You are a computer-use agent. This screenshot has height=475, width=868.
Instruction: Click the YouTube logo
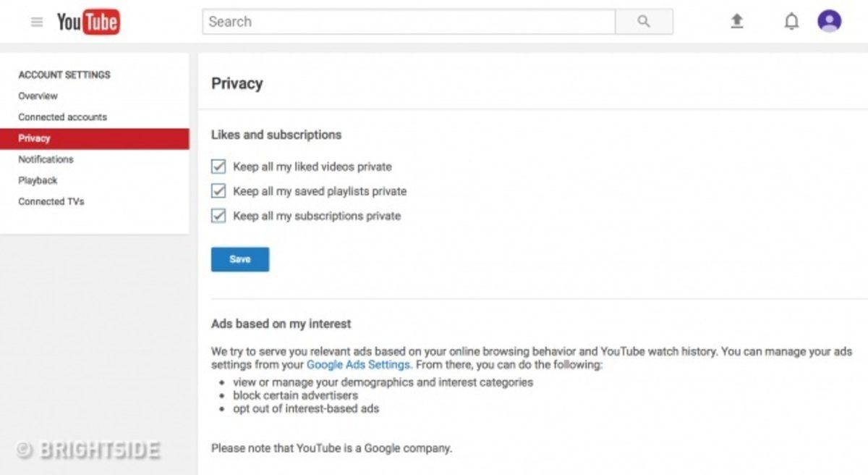tap(88, 22)
